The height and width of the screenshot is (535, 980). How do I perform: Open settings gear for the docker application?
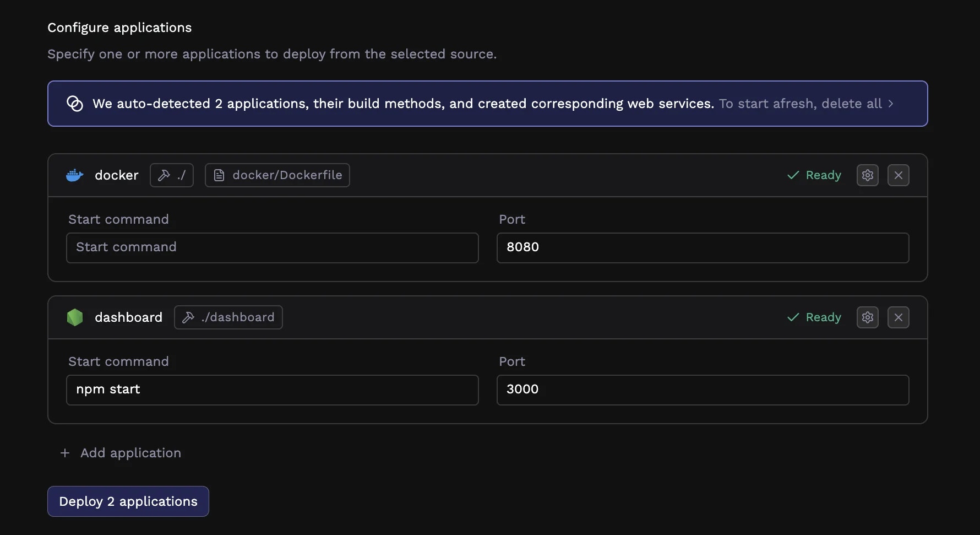point(867,175)
